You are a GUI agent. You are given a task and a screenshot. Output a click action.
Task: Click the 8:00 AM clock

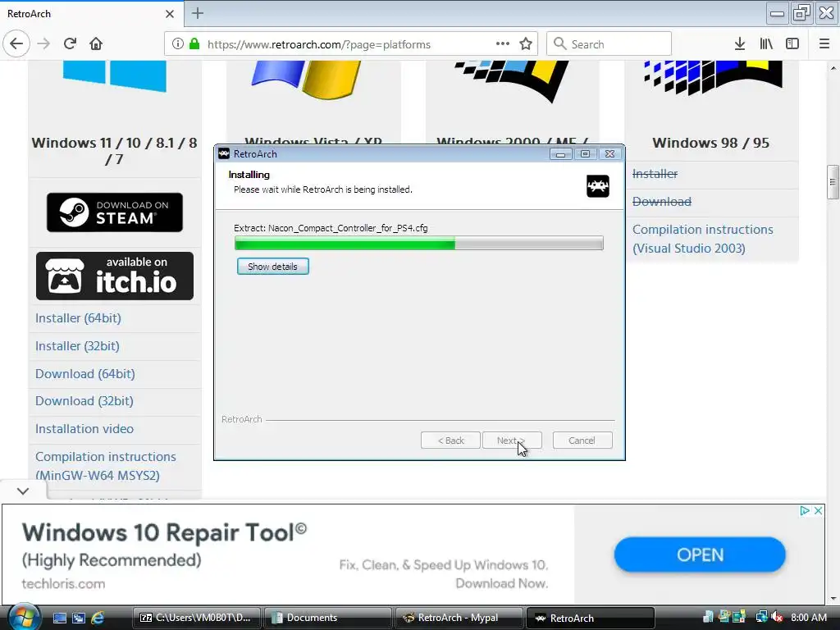coord(809,617)
